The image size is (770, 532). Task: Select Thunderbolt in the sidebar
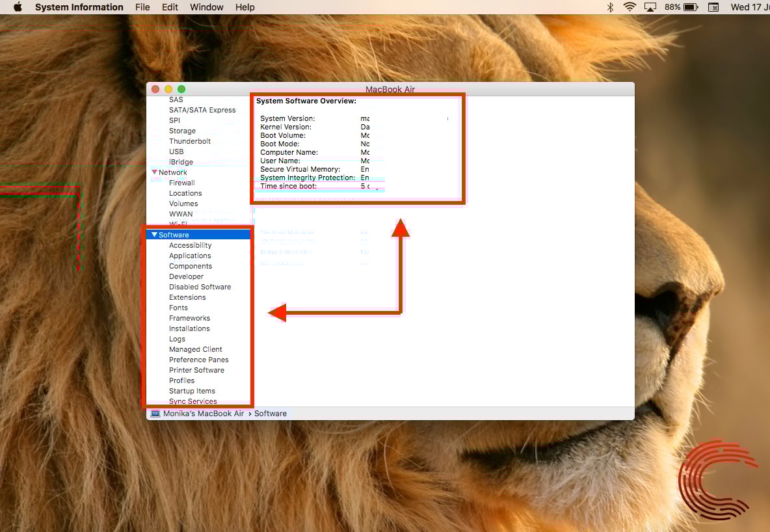(189, 142)
